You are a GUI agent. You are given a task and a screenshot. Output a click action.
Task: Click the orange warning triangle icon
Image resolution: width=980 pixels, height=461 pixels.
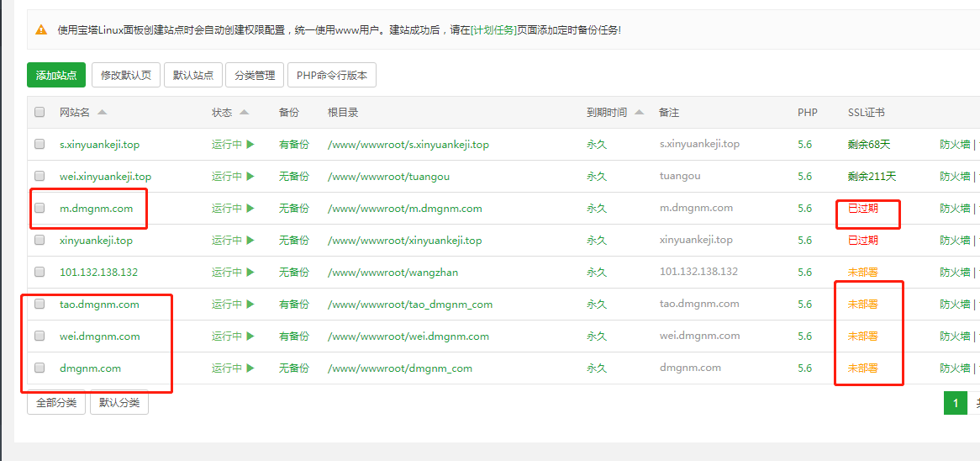(x=41, y=29)
